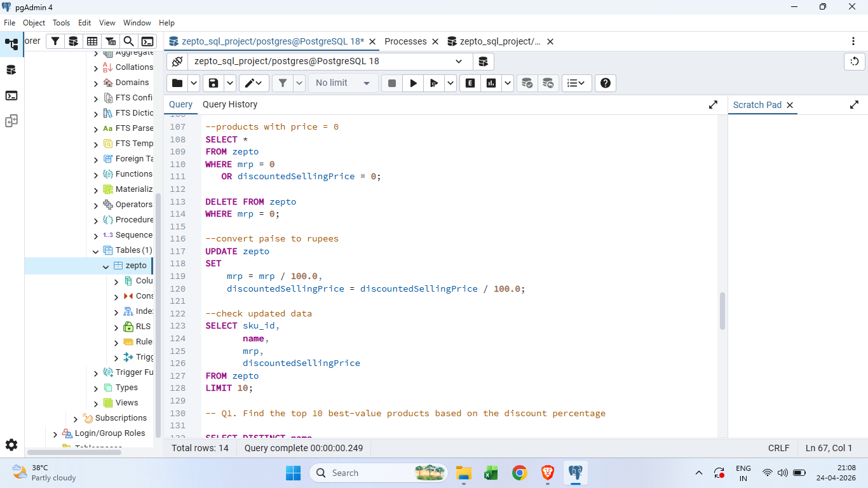Open the Tools menu
Viewport: 868px width, 488px height.
(62, 22)
